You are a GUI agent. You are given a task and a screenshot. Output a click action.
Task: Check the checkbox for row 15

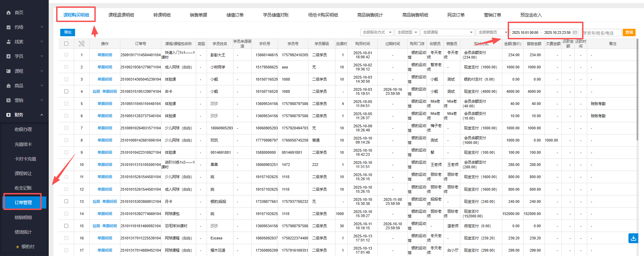click(66, 226)
